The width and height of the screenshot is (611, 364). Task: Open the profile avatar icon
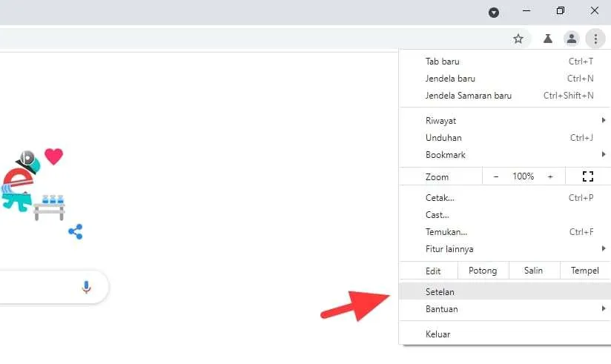coord(572,39)
